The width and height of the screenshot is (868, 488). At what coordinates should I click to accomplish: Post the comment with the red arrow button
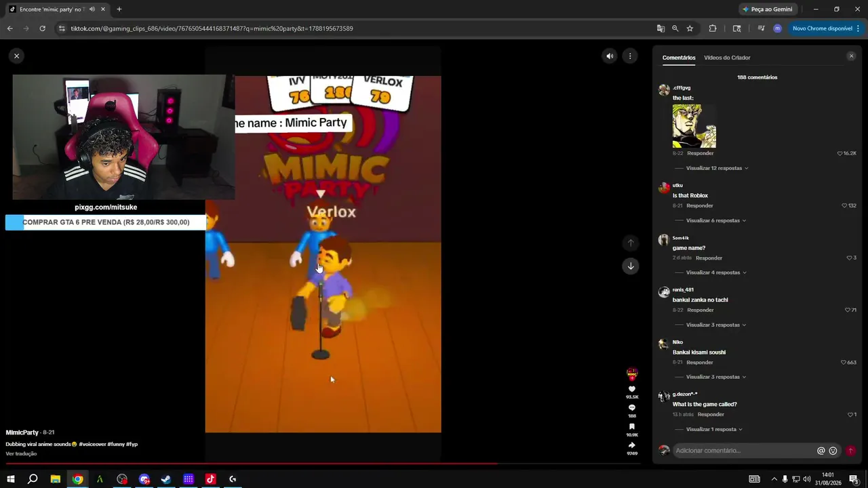tap(850, 451)
